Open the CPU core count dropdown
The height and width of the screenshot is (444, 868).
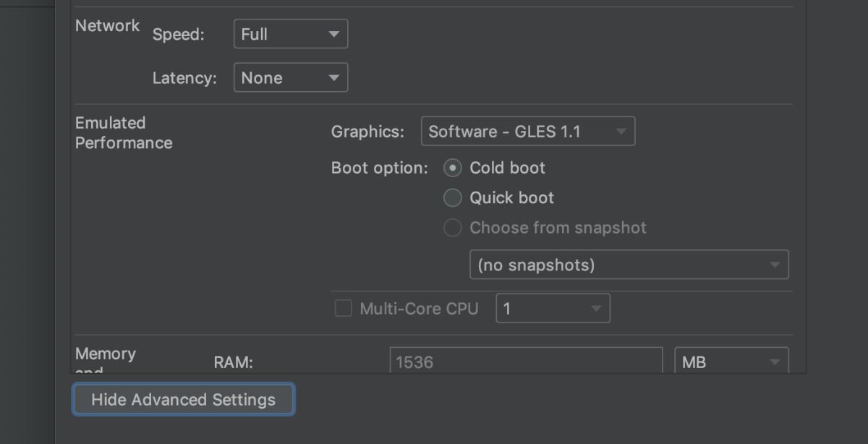(x=552, y=309)
